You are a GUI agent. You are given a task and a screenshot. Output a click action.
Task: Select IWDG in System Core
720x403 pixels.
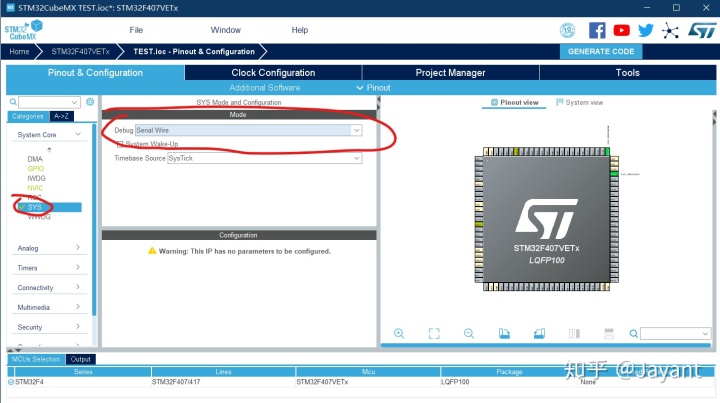pos(36,179)
